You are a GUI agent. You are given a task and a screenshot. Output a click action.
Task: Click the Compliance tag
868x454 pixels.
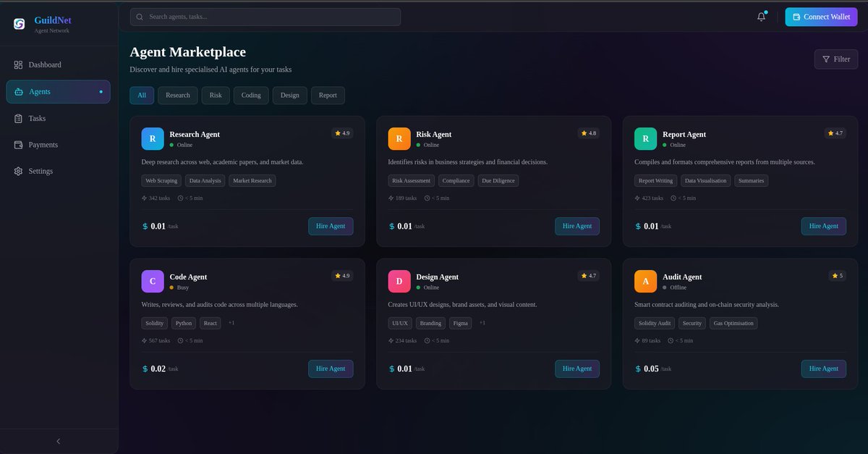pyautogui.click(x=456, y=181)
